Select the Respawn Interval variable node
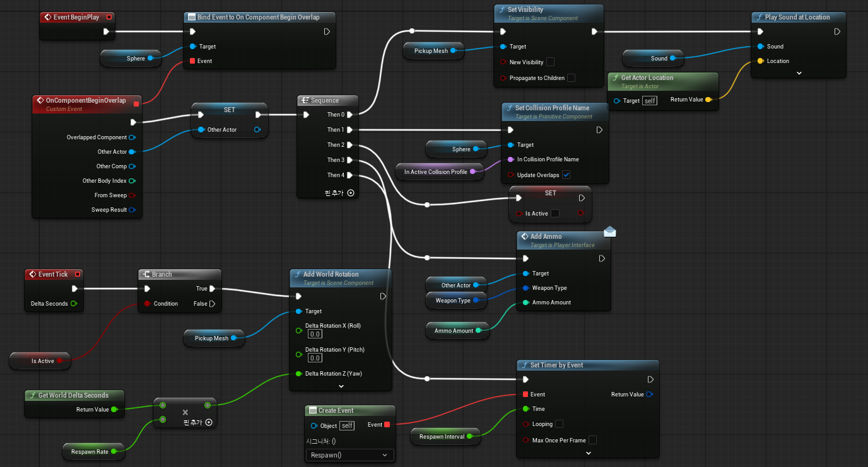 445,437
